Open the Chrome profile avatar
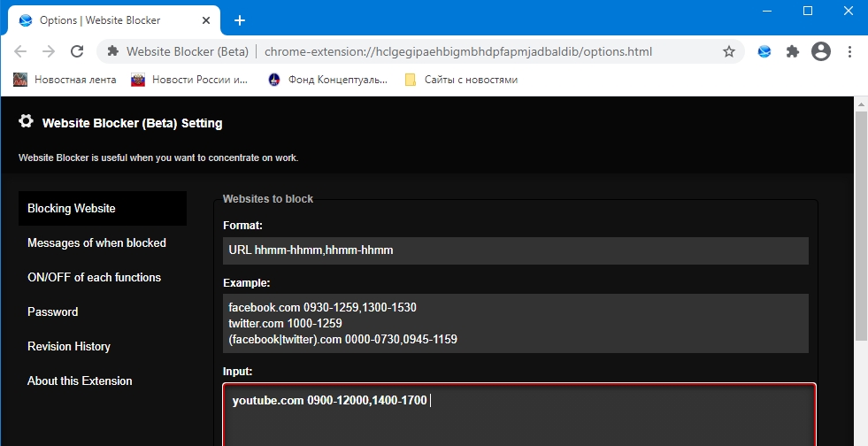The image size is (868, 446). 821,51
